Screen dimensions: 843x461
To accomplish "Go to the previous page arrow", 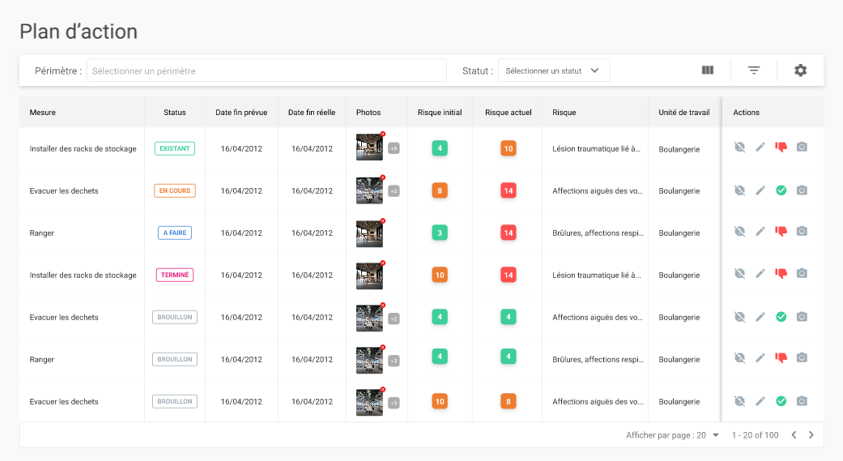I will (794, 435).
